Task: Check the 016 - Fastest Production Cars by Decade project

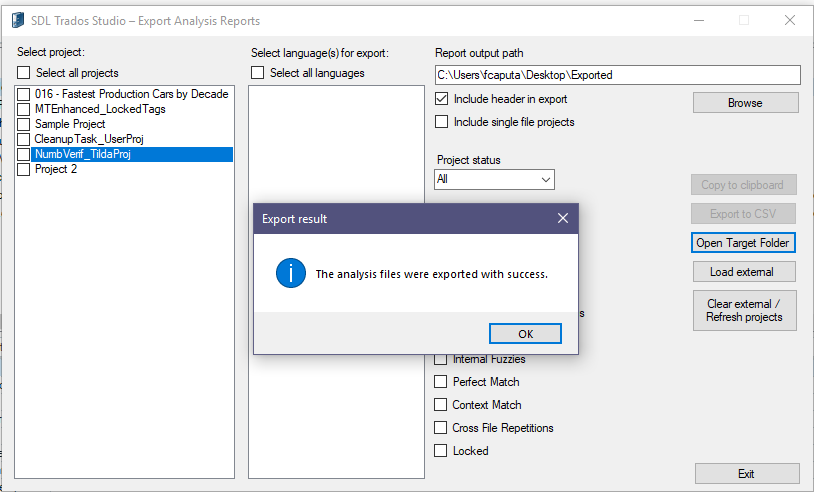Action: point(23,94)
